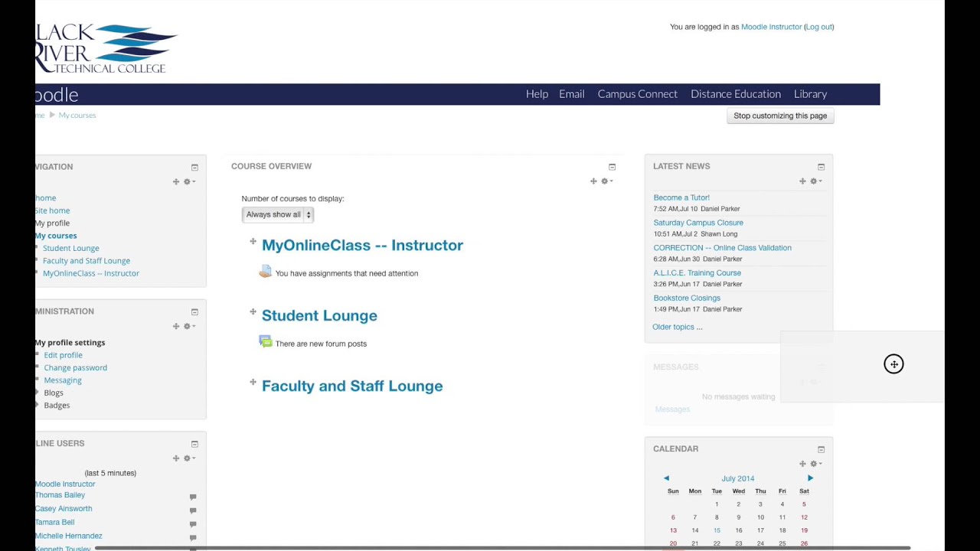Move the Course Overview block using its move icon
980x551 pixels.
pyautogui.click(x=593, y=181)
